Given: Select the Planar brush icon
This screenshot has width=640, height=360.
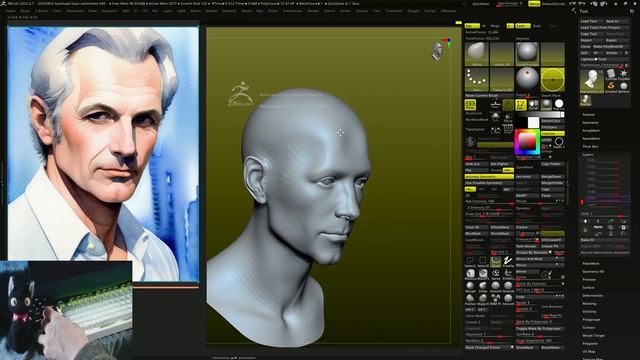Looking at the screenshot, I should tap(470, 299).
